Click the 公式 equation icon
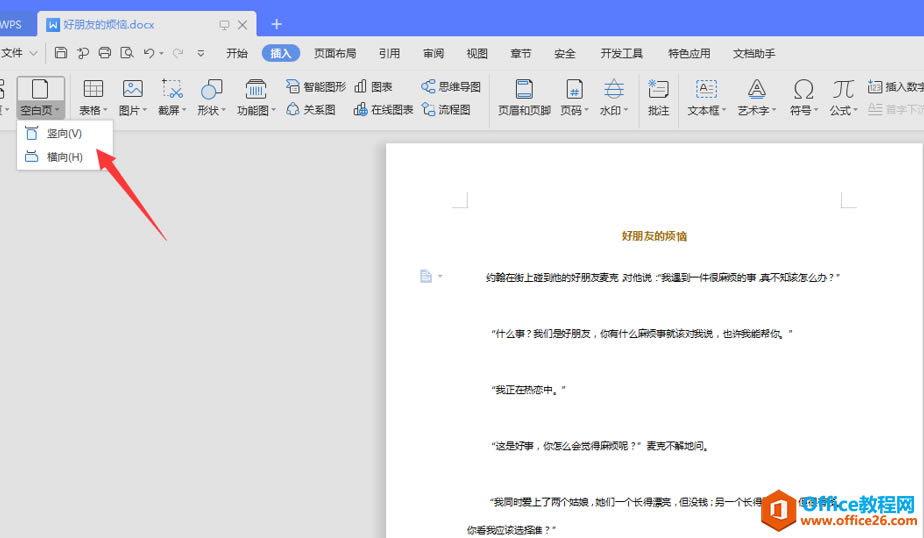Image resolution: width=924 pixels, height=538 pixels. [x=843, y=89]
